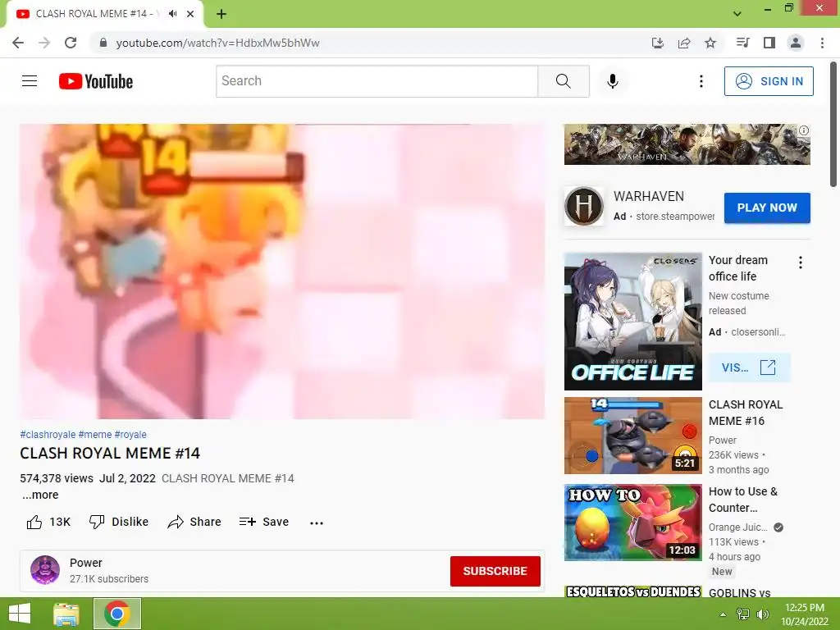
Task: Click the address bar URL
Action: click(217, 43)
